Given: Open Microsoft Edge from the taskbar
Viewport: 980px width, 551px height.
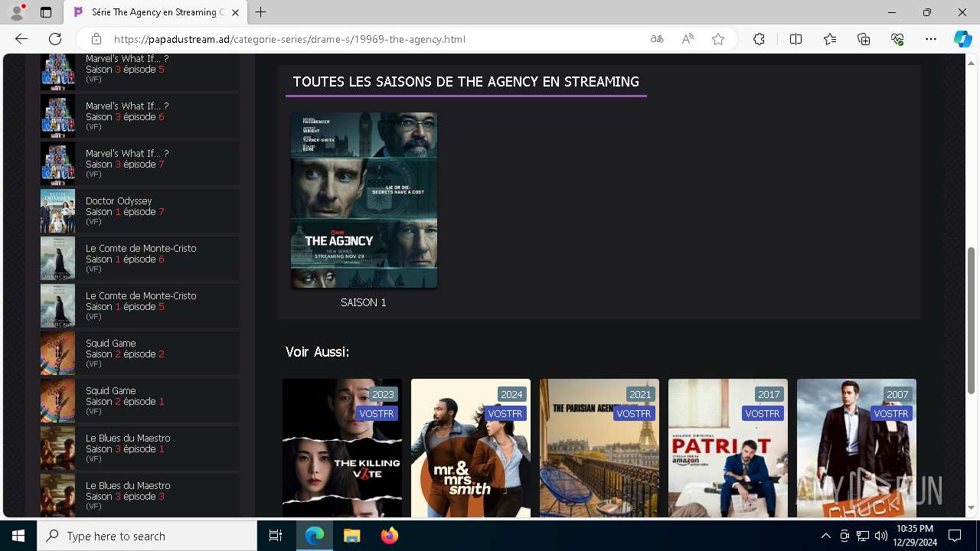Looking at the screenshot, I should [x=315, y=536].
